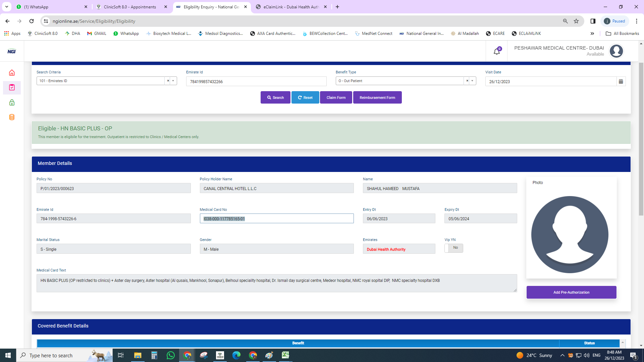Viewport: 644px width, 362px height.
Task: Open the Visit Date calendar picker
Action: pos(621,81)
